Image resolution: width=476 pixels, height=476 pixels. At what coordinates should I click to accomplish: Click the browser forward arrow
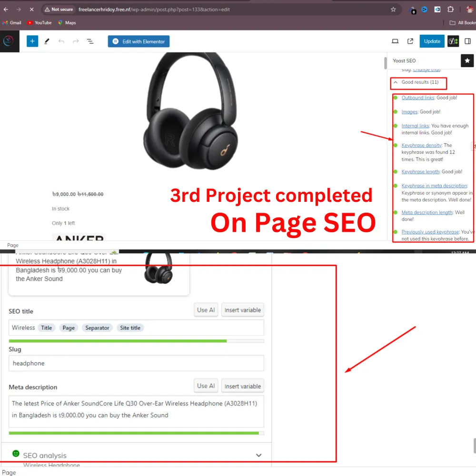[19, 10]
